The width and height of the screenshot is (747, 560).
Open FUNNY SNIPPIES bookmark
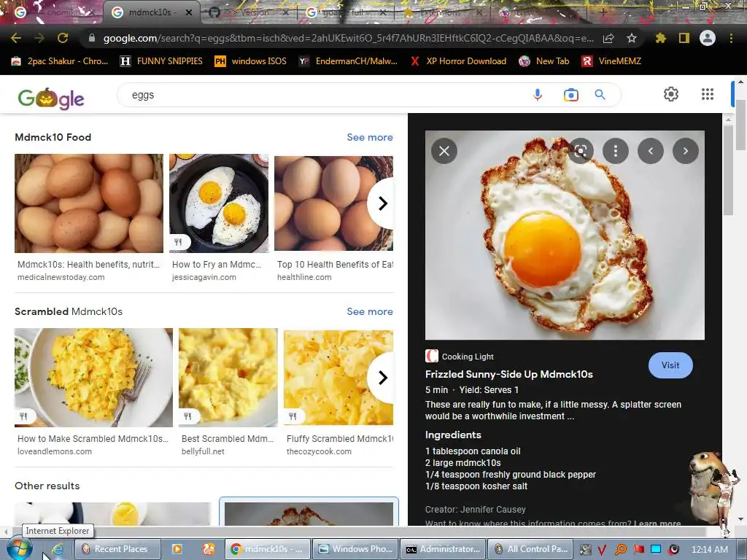coord(161,61)
